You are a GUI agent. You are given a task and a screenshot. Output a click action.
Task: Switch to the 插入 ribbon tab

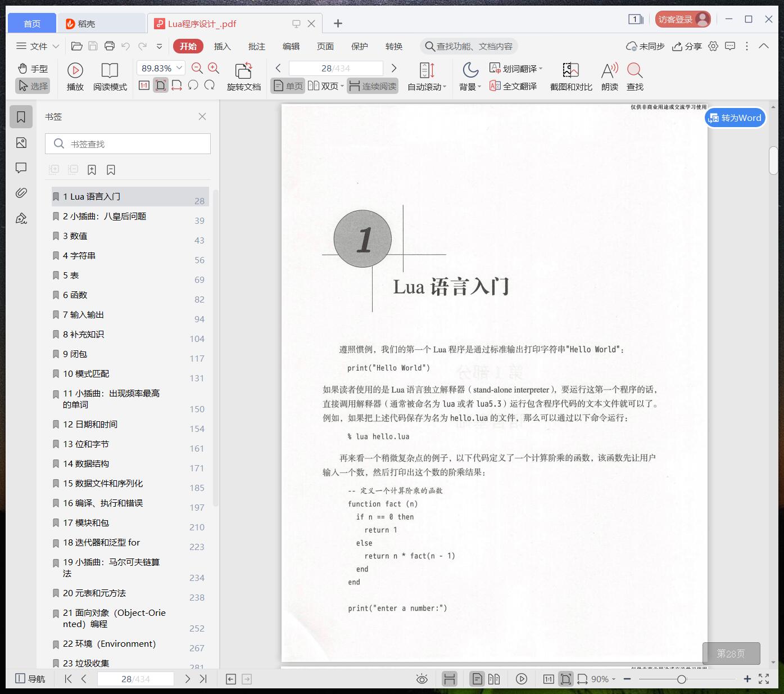coord(223,46)
